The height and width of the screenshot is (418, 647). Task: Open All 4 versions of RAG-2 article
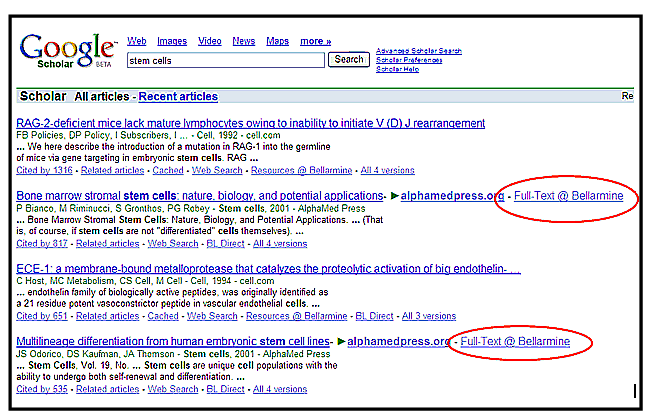tap(387, 170)
